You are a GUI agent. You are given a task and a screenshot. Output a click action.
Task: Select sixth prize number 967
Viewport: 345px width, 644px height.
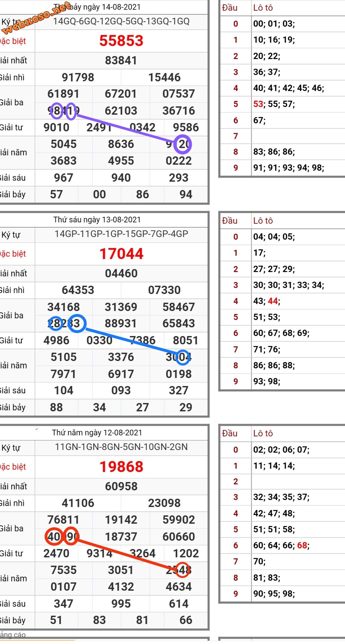pyautogui.click(x=63, y=177)
